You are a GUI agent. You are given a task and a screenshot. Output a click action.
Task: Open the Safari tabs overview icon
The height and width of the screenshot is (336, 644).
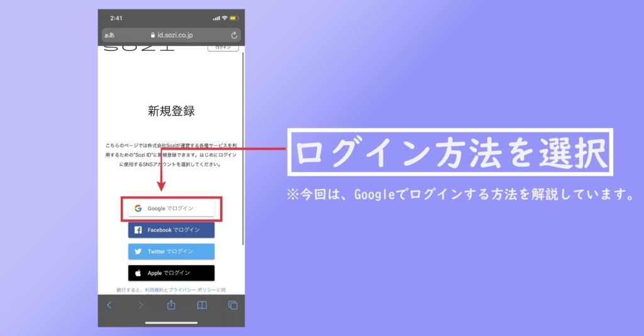233,305
